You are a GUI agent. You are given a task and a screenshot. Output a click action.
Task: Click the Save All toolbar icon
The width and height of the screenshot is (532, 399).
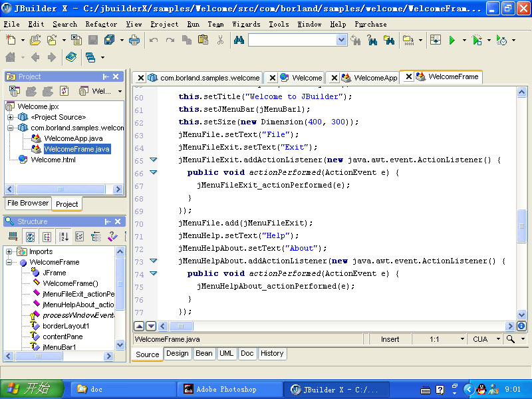(109, 41)
